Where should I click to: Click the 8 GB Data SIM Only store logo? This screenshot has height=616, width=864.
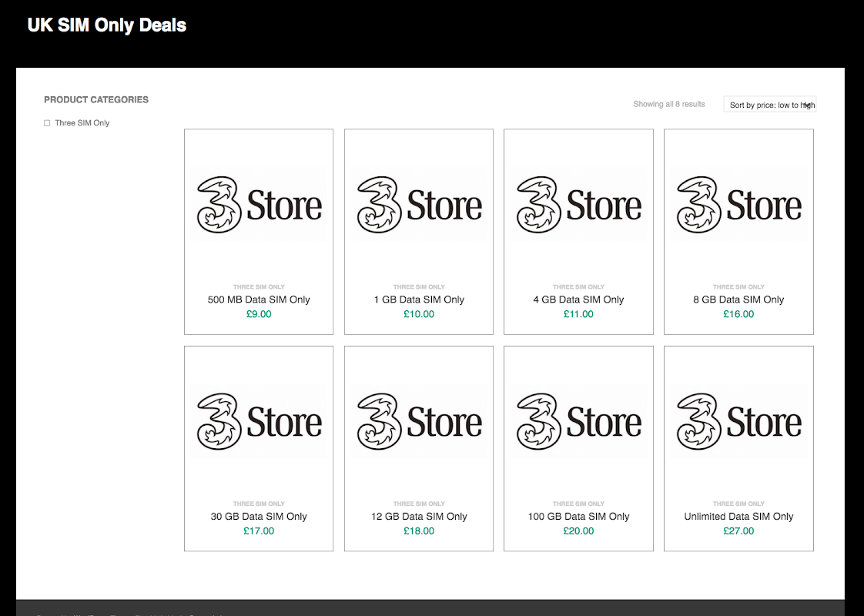739,204
